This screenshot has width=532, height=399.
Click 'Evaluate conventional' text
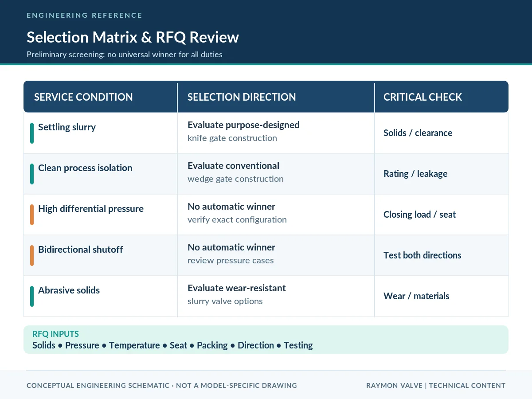pos(233,166)
